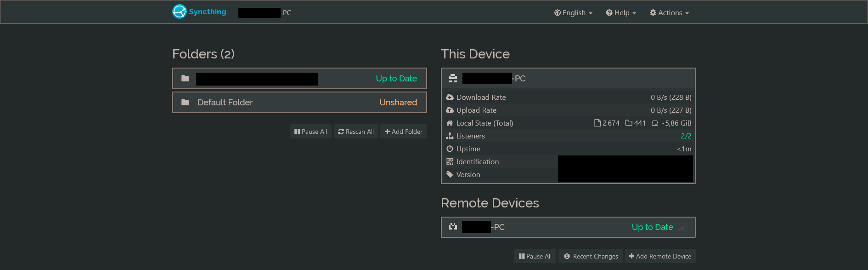Click the Default Folder folder icon
868x270 pixels.
pos(186,102)
